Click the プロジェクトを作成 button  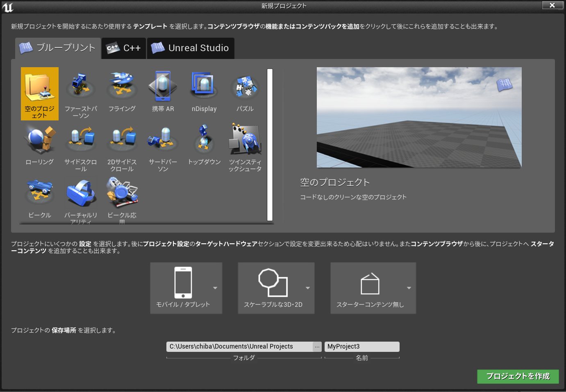pos(518,376)
